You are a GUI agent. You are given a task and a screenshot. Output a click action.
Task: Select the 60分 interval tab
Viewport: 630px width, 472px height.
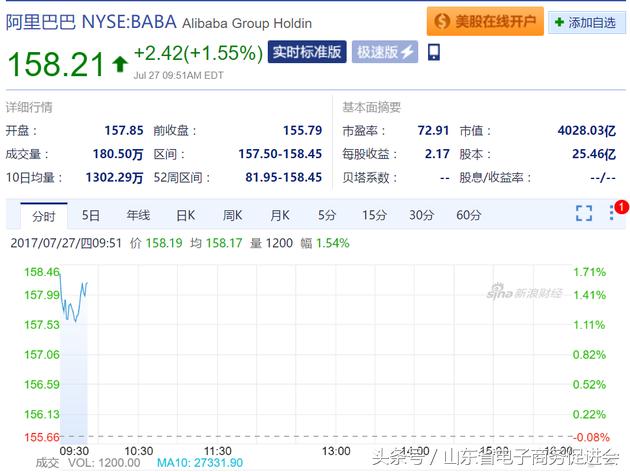[x=468, y=215]
